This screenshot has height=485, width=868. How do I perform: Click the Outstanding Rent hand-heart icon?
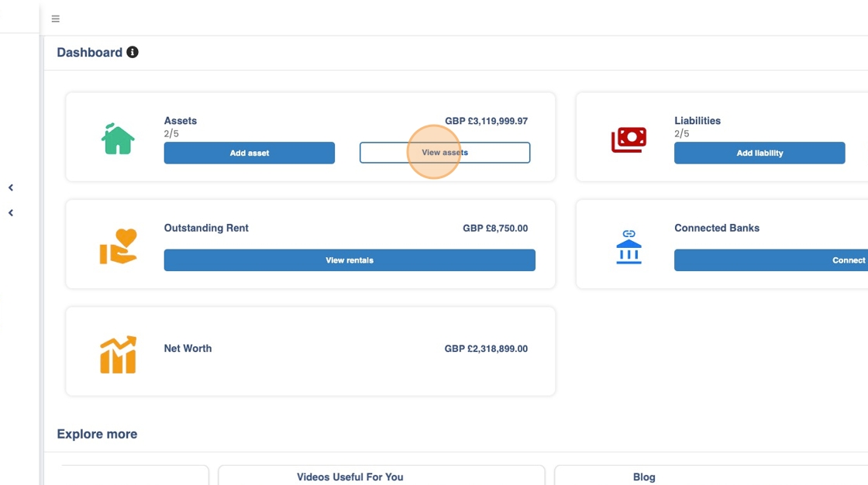click(x=118, y=246)
